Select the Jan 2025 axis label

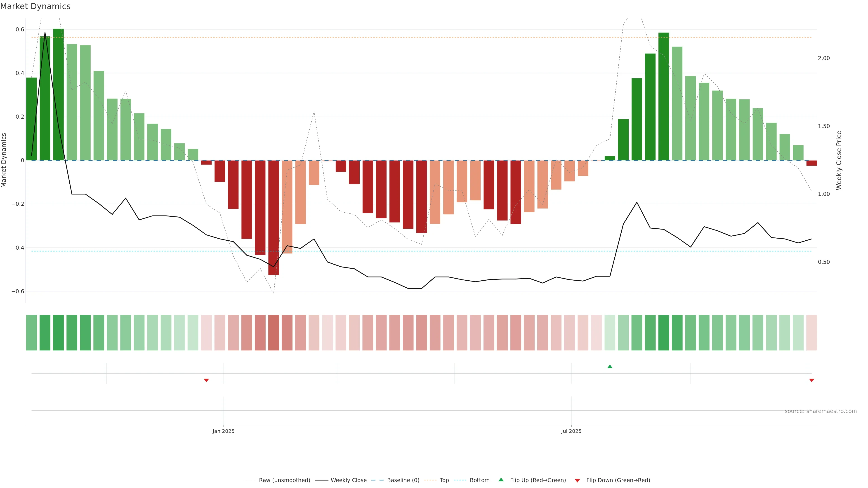(x=223, y=431)
